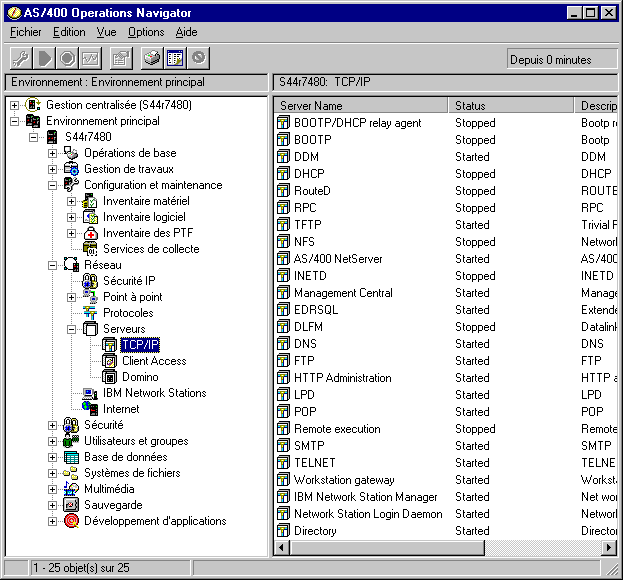Click the horizontal scrollbar thumb

pos(387,548)
